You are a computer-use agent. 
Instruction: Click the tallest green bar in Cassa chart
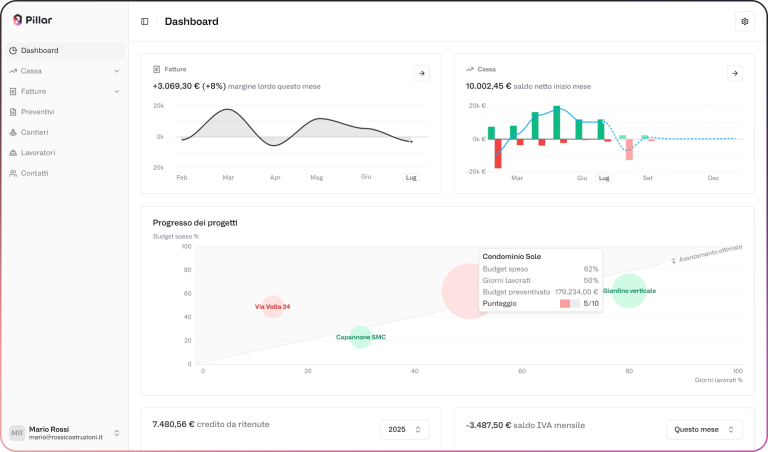pos(556,122)
